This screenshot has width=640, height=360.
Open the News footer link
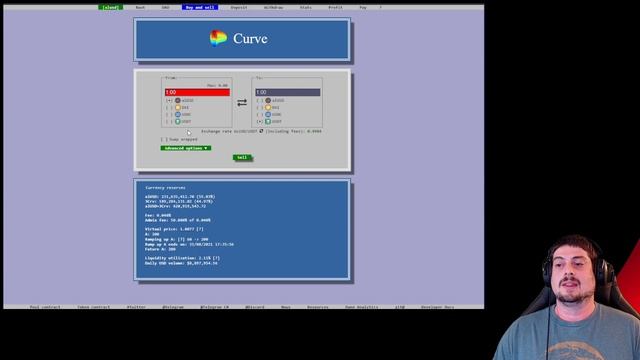[x=286, y=307]
